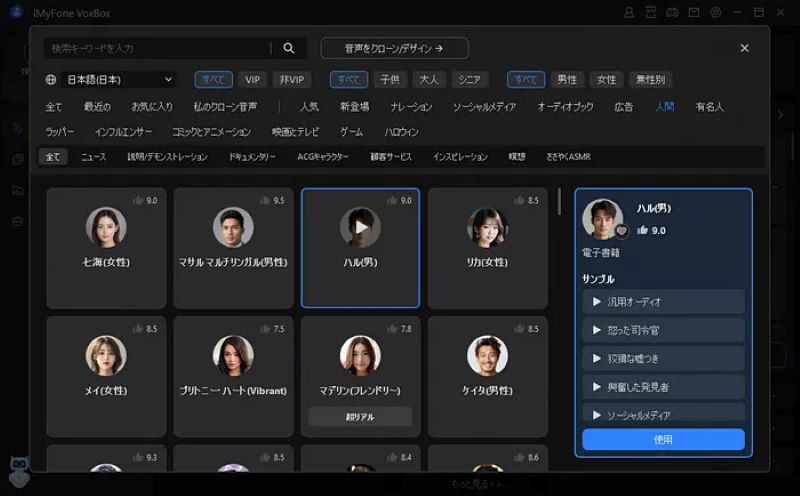Click the thumbs-up icon in ハル(男) detail panel
This screenshot has height=496, width=800.
pos(642,230)
